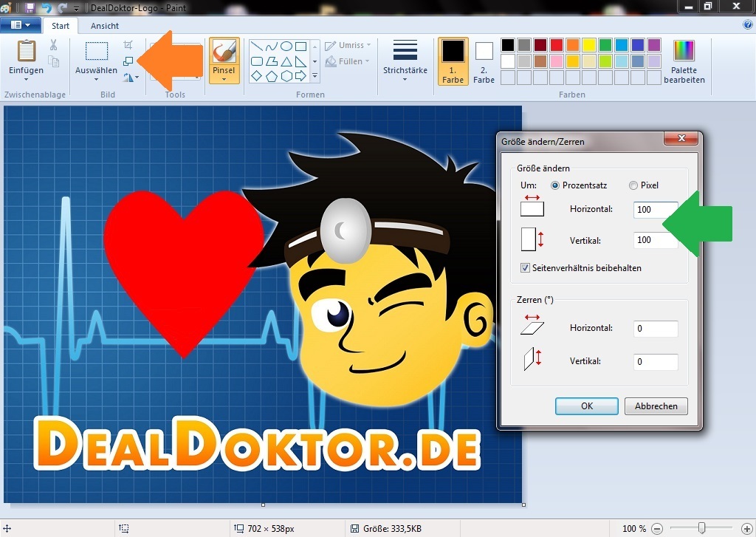Choose the triangle shape
Image resolution: width=756 pixels, height=537 pixels.
tap(286, 61)
